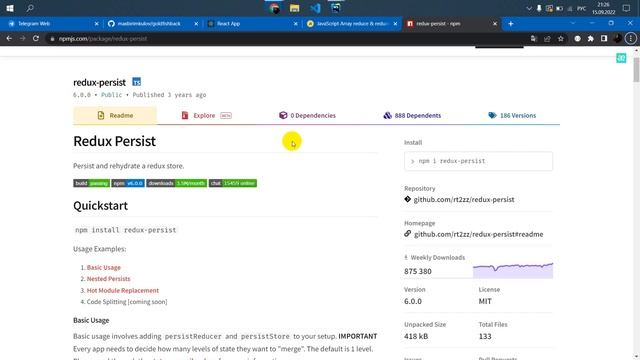Click the MIT license value
Screen dimensions: 640x360
pos(485,301)
